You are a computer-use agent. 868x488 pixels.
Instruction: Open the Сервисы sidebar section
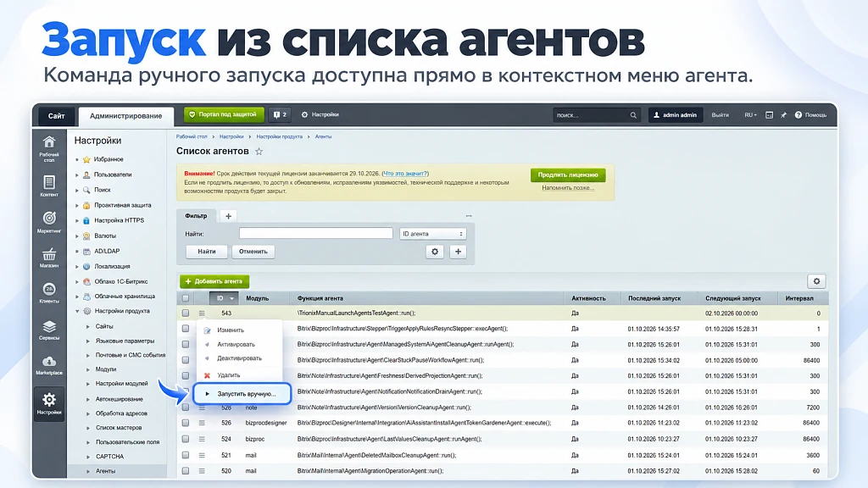(x=49, y=330)
